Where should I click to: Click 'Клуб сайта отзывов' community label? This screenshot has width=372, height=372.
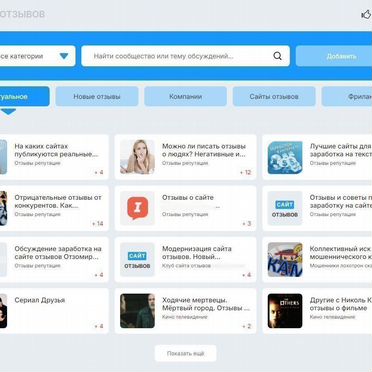coord(186,266)
